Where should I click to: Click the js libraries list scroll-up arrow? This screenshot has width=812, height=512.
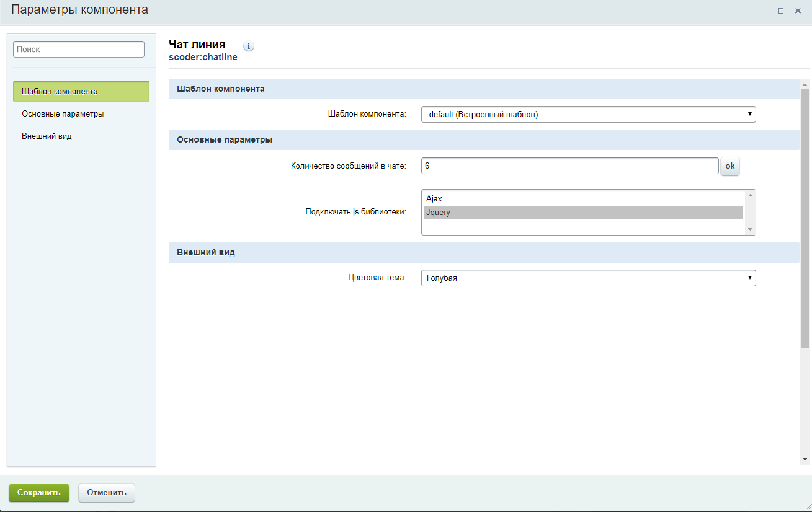pyautogui.click(x=750, y=196)
